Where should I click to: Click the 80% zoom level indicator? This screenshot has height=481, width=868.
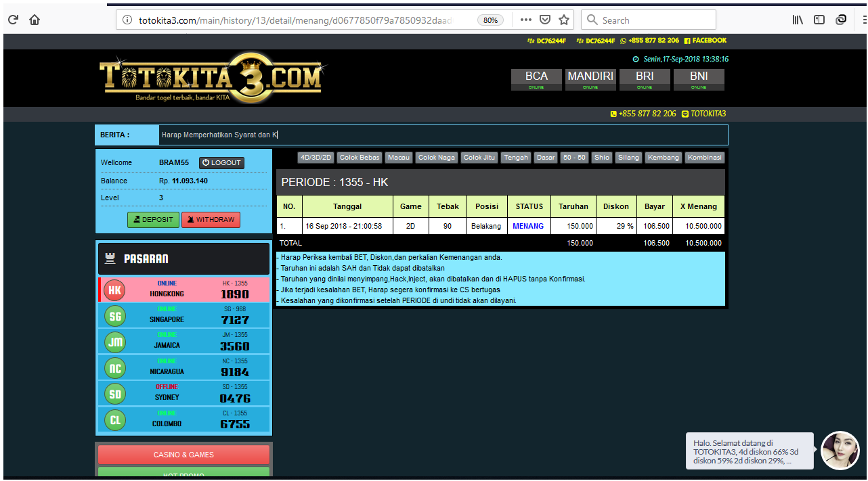click(490, 20)
